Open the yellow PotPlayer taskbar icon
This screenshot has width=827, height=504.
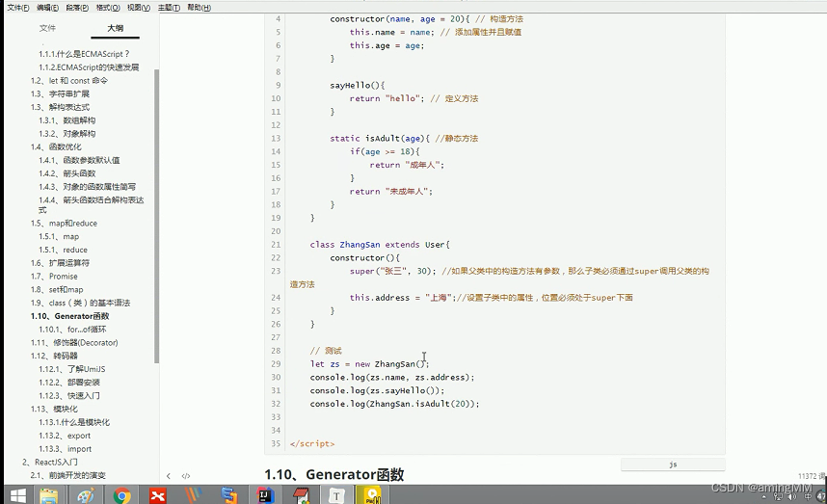(x=372, y=495)
